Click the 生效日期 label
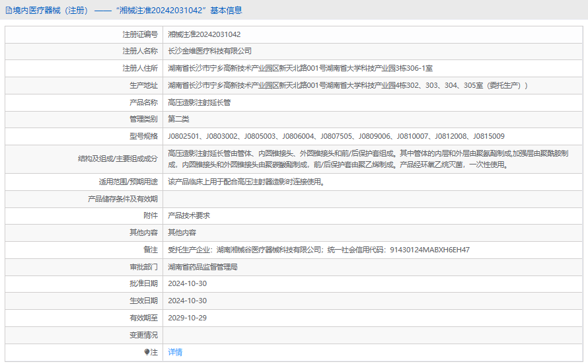Screen dimensions: 588x364 143,301
